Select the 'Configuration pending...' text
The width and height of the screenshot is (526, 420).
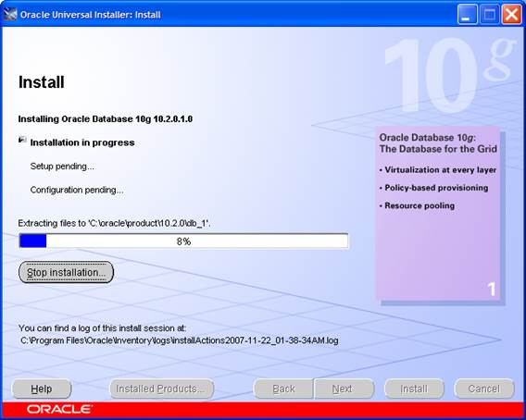pos(77,190)
